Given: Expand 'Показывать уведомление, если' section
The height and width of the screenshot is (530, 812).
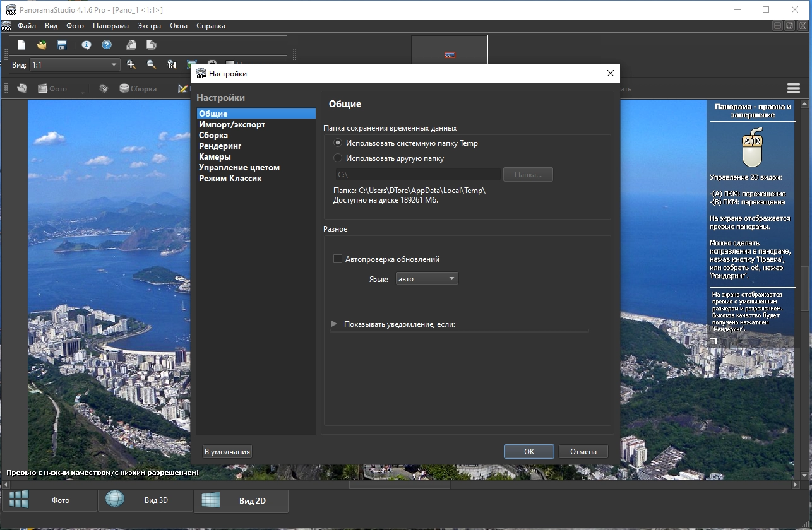Looking at the screenshot, I should [335, 324].
